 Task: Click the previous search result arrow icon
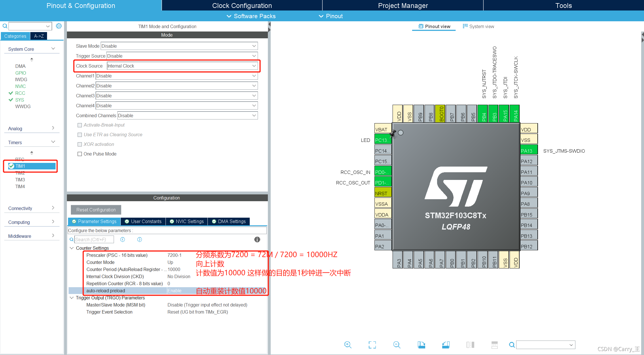[122, 240]
